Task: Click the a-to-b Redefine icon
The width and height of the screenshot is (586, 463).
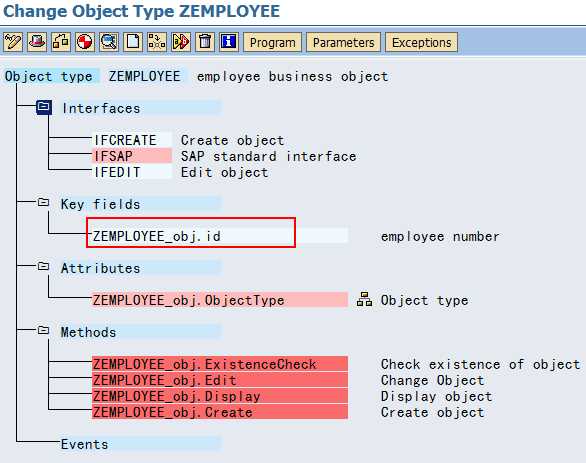Action: click(181, 41)
